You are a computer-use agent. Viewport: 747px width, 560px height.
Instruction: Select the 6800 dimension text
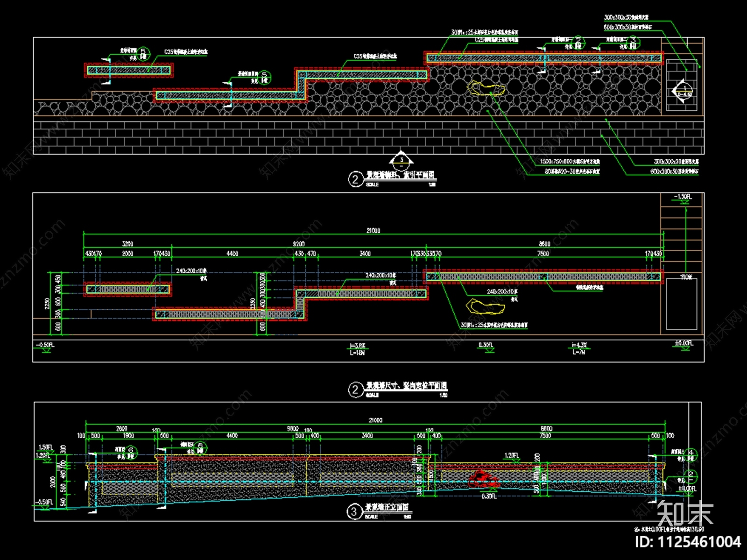point(546,428)
